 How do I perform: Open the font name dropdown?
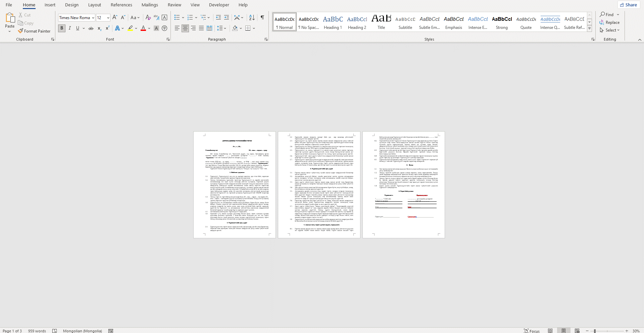point(93,18)
